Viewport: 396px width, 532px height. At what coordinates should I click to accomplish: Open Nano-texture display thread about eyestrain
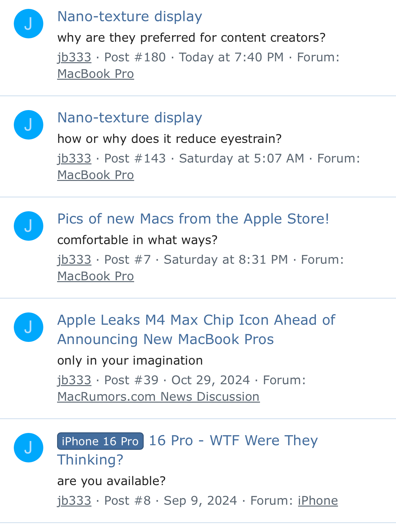coord(130,117)
